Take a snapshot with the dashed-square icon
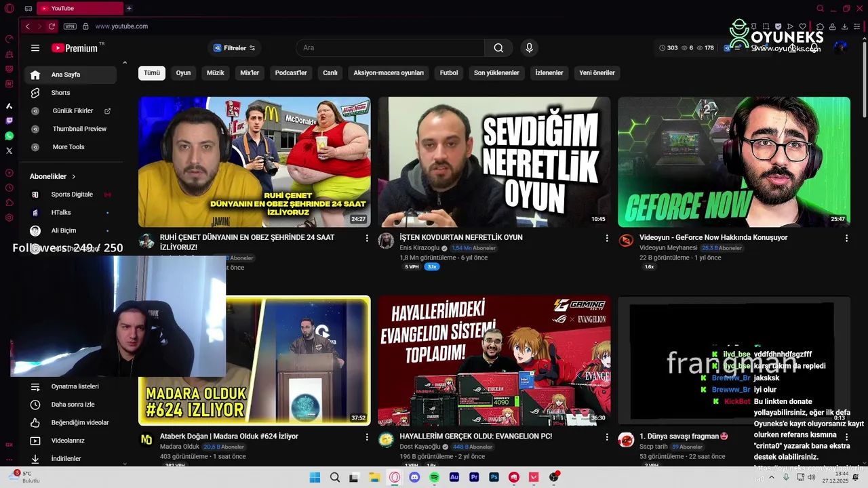Screen dimensions: 868x488 pos(766,26)
